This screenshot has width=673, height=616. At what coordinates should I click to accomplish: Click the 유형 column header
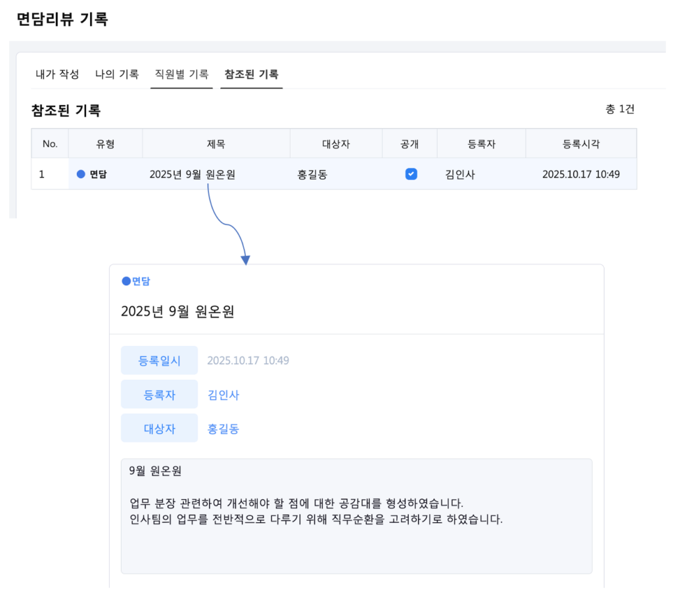pos(105,143)
